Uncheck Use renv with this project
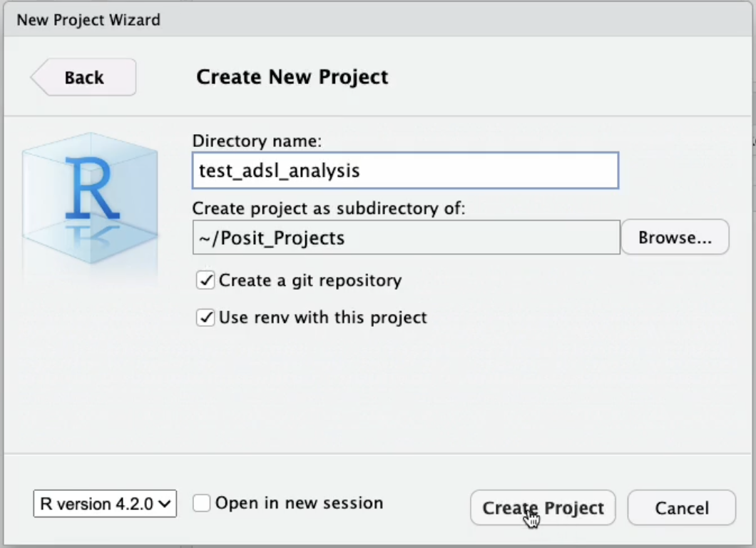Screen dimensions: 756x548 click(x=205, y=318)
